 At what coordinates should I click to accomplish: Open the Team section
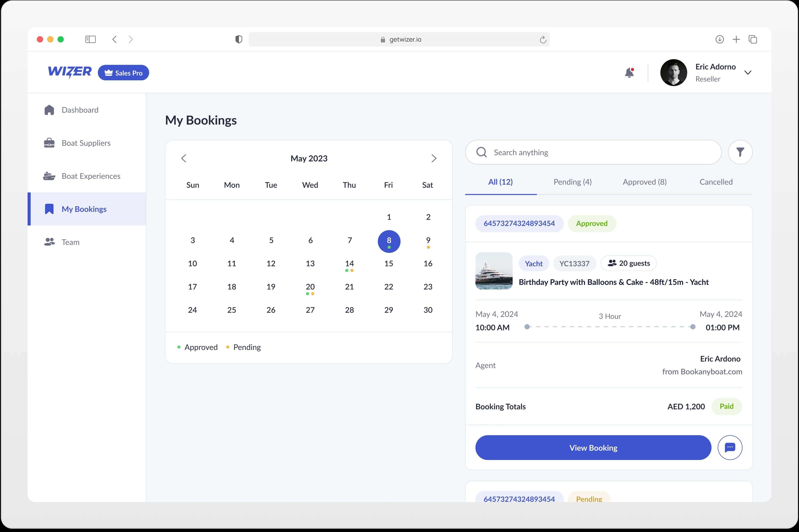(x=70, y=242)
